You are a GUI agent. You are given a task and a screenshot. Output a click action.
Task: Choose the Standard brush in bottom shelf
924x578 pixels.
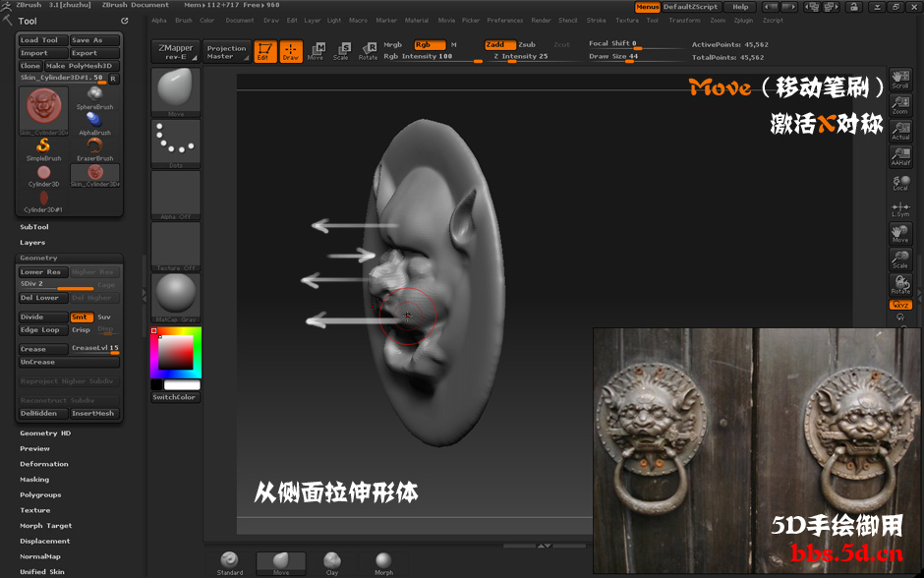pyautogui.click(x=229, y=563)
